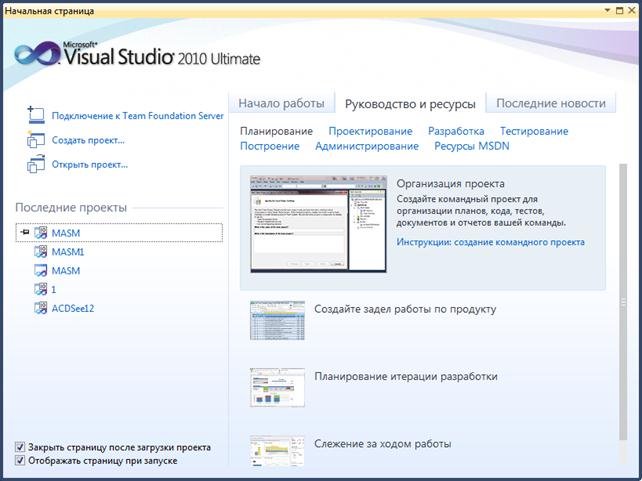This screenshot has width=642, height=481.
Task: Click the product backlog thumbnail
Action: (277, 320)
